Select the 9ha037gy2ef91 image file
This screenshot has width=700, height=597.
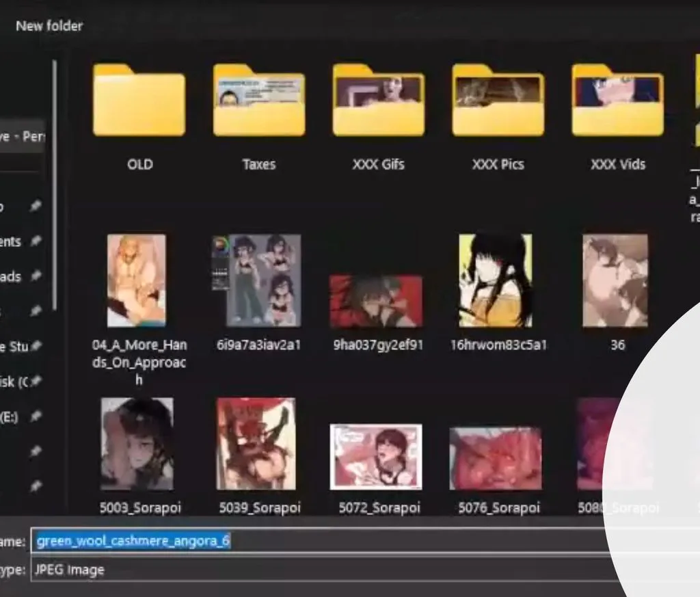click(377, 313)
